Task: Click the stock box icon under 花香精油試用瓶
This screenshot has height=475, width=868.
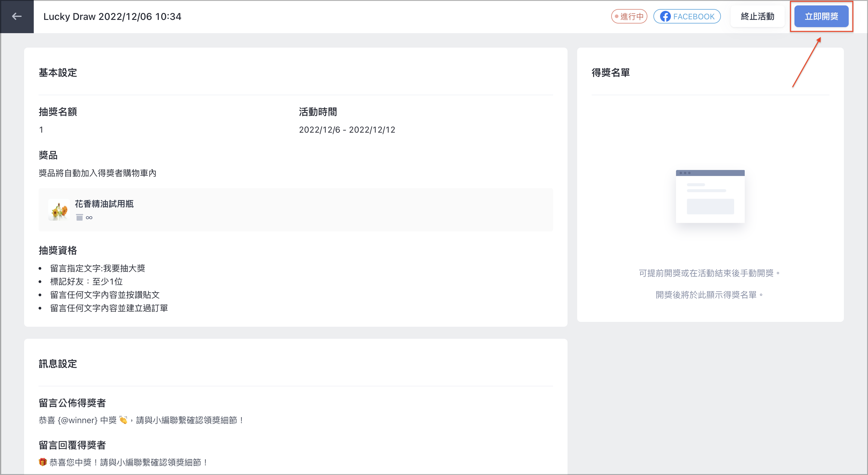Action: point(80,217)
